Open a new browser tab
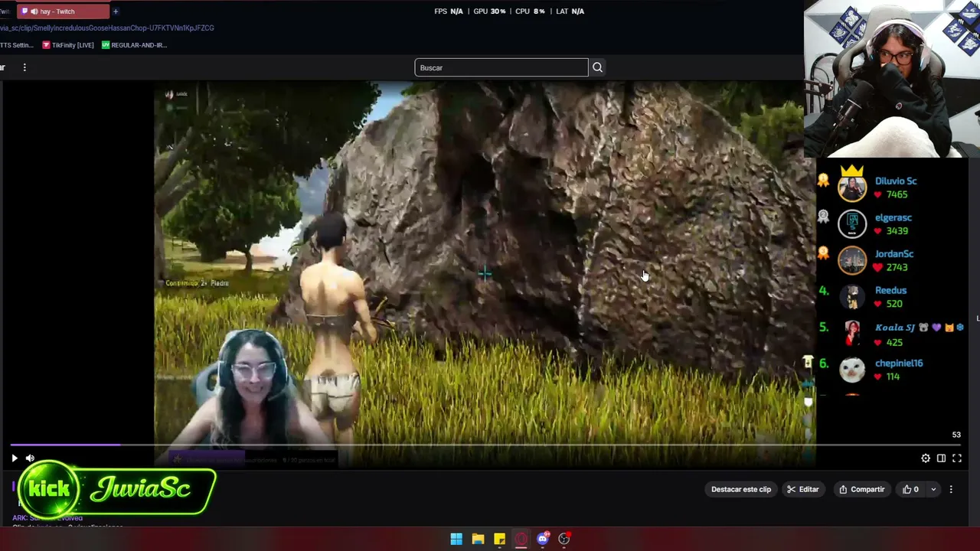 (116, 11)
